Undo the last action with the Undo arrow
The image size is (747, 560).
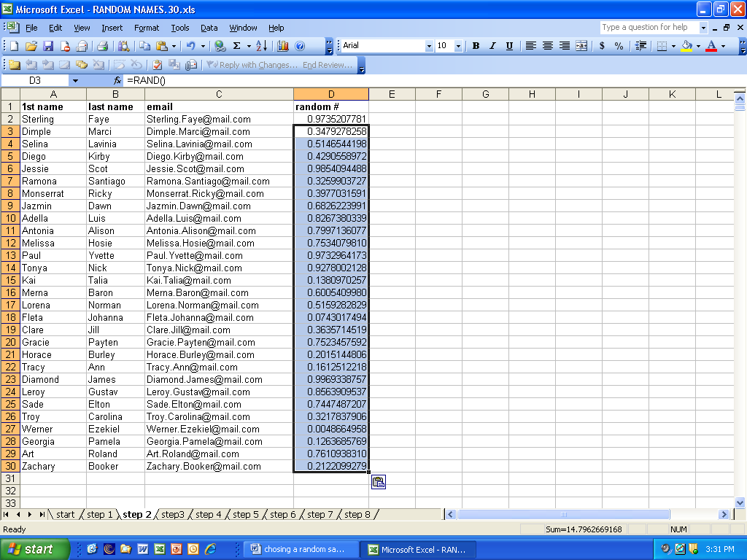[191, 46]
